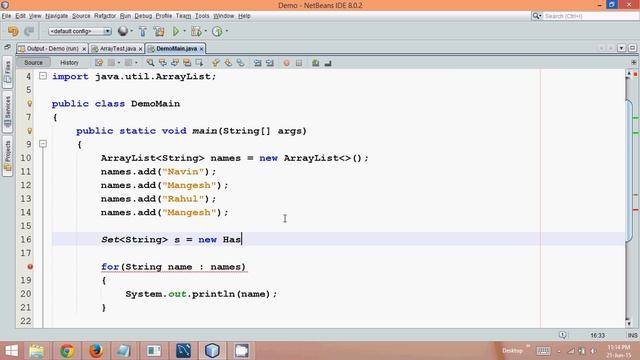This screenshot has height=360, width=640.
Task: Open Firefox from the Windows taskbar
Action: [x=96, y=351]
